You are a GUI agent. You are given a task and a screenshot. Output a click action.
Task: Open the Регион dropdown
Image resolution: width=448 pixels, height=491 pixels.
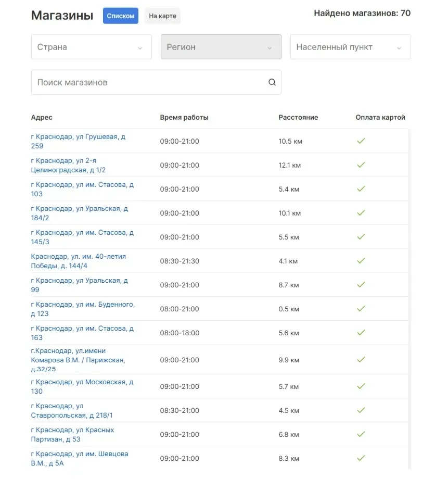coord(221,47)
